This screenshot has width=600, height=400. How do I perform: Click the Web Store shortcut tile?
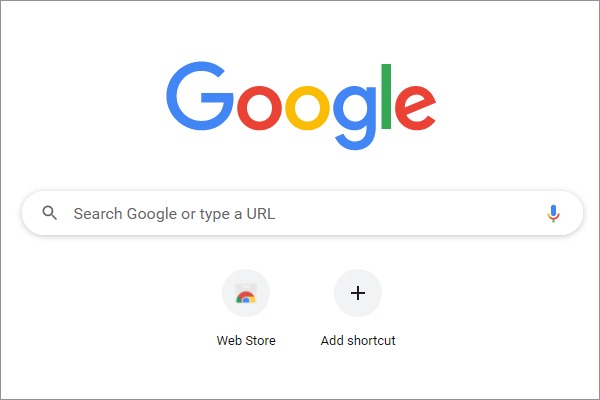[x=246, y=309]
